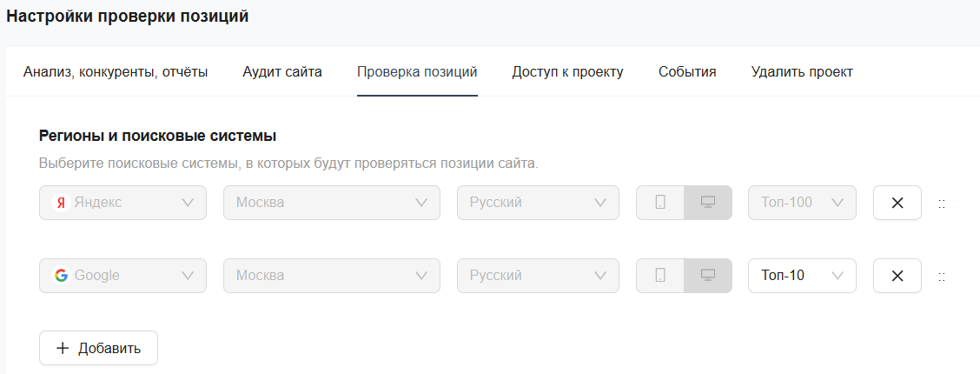
Task: Open Анализ, конкуренты, отчёты tab
Action: (x=116, y=72)
